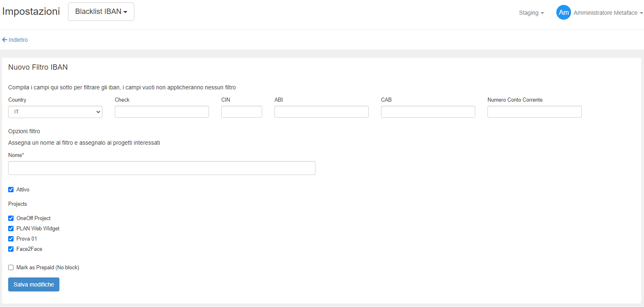Click the Check input field
Screen dimensions: 644x307
[x=162, y=112]
